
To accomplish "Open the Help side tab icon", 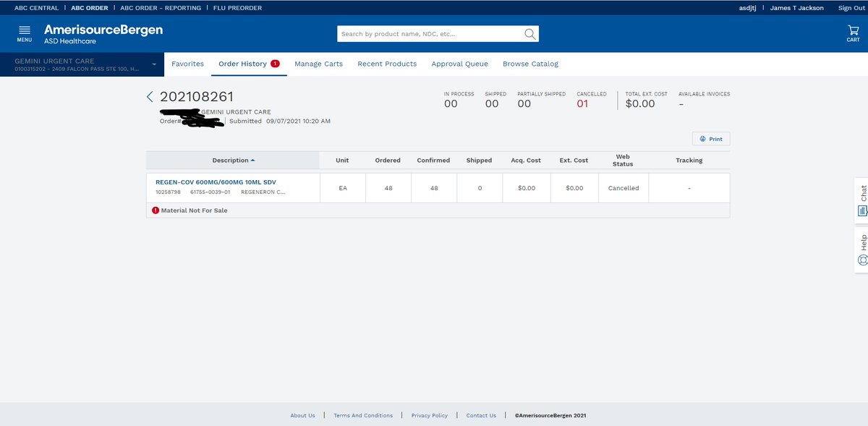I will coord(862,260).
